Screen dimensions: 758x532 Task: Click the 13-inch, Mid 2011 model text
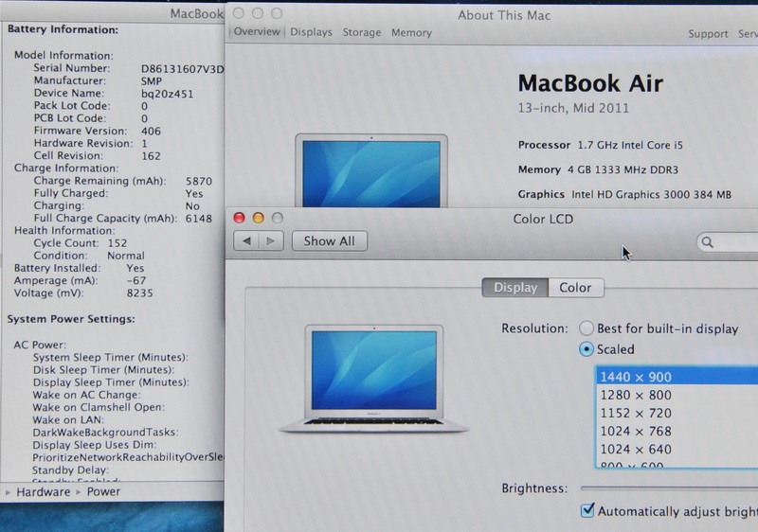(573, 108)
